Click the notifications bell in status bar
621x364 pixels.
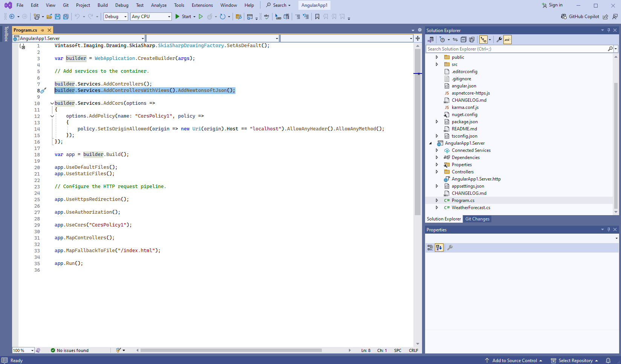(x=608, y=361)
